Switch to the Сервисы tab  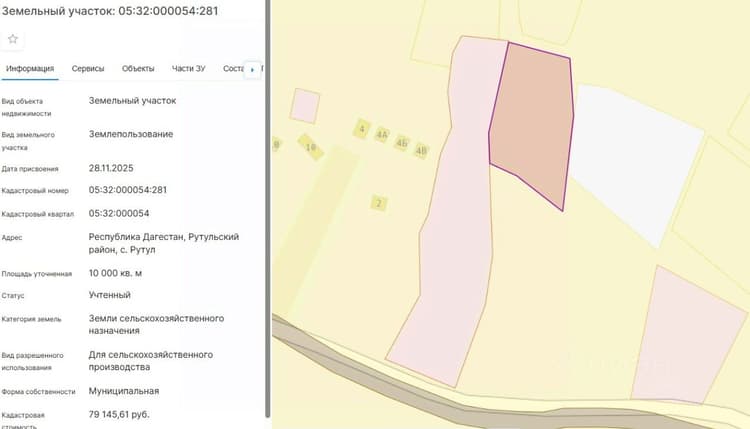point(88,68)
